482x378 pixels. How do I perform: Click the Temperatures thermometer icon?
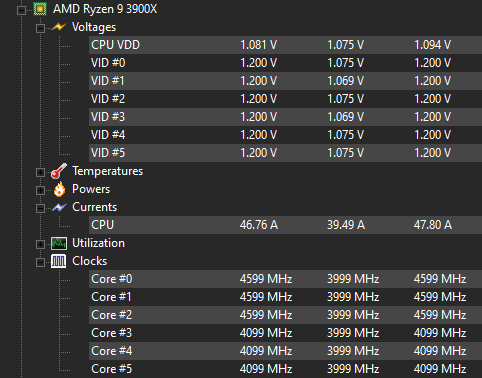click(59, 171)
